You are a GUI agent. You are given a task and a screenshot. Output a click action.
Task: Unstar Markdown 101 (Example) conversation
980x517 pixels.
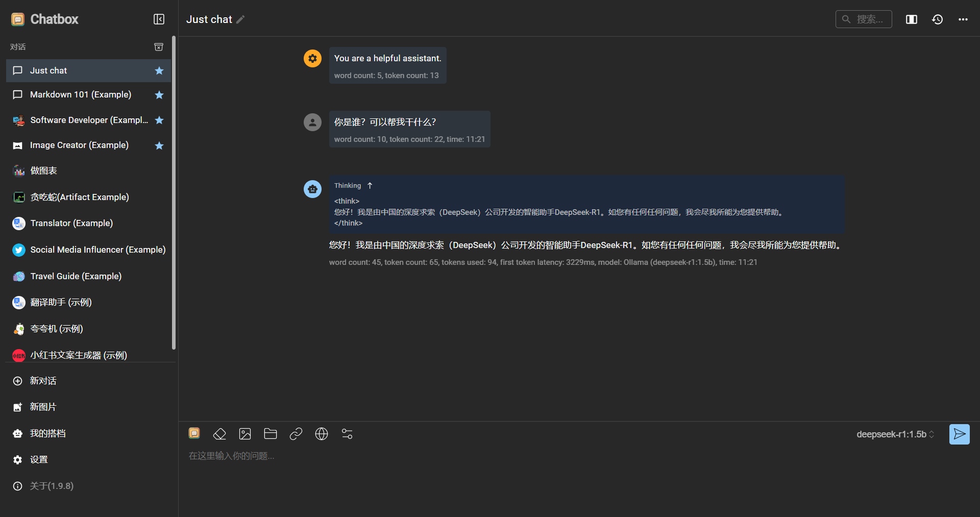point(159,95)
